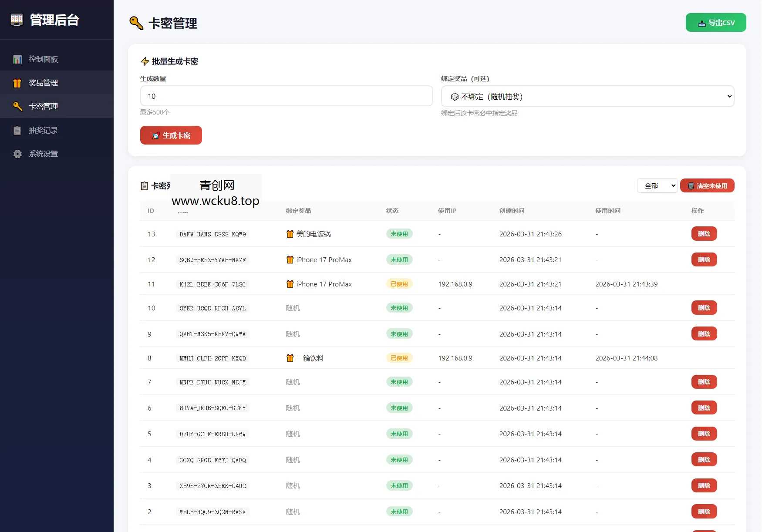This screenshot has width=762, height=532.
Task: Click 导出CSV to export data
Action: (715, 22)
